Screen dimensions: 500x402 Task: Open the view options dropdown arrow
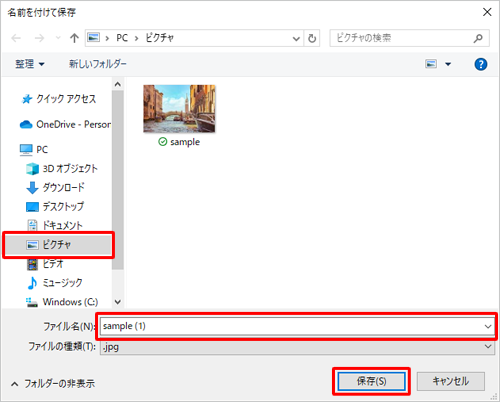pos(448,64)
